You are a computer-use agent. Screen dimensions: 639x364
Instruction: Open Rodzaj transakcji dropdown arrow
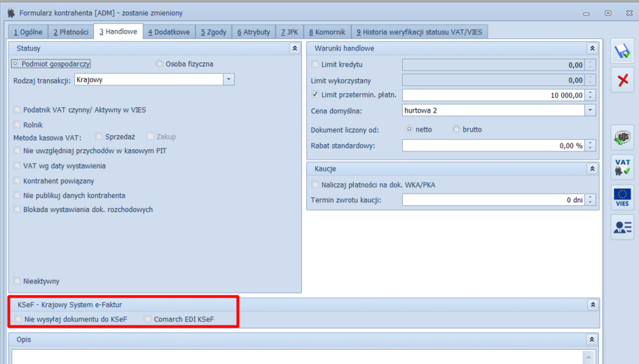coord(228,79)
